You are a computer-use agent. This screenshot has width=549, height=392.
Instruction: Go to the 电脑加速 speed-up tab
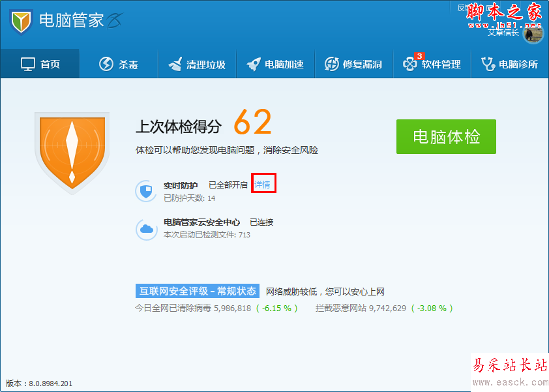click(x=276, y=64)
